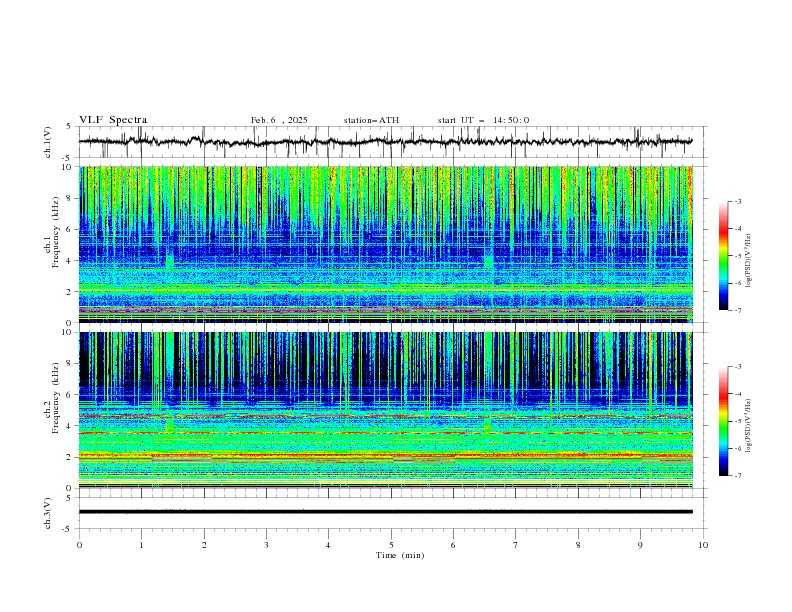792x612 pixels.
Task: Click the 'VLF Spectra' title text
Action: (x=113, y=120)
